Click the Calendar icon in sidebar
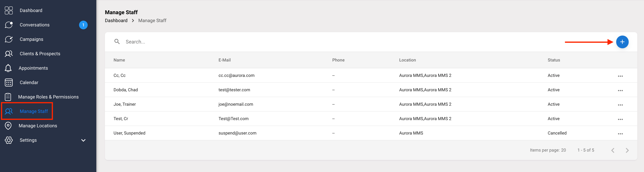The image size is (644, 172). [9, 82]
